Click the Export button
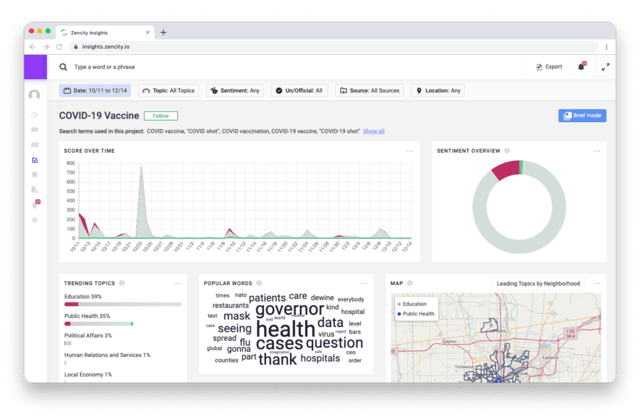The width and height of the screenshot is (640, 418). (x=549, y=67)
